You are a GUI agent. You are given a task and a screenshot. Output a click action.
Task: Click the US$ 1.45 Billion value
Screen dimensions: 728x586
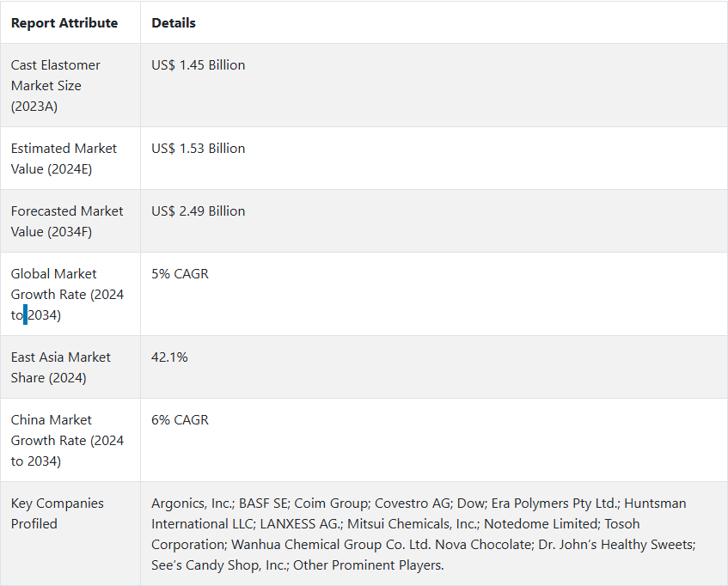199,65
